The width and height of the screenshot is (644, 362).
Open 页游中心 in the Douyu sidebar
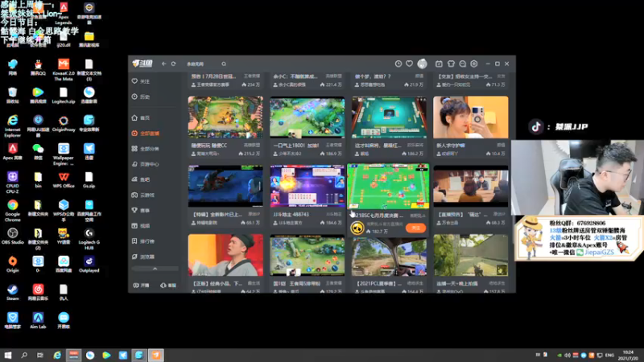point(146,164)
